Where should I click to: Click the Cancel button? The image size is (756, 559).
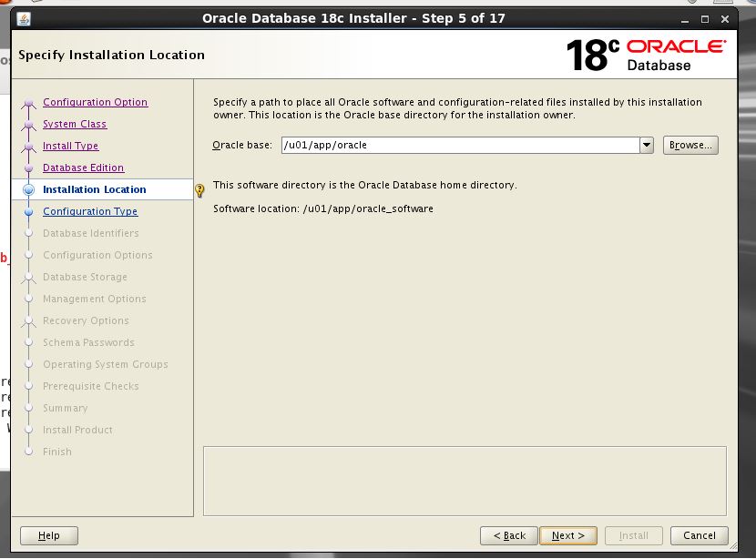[x=700, y=535]
